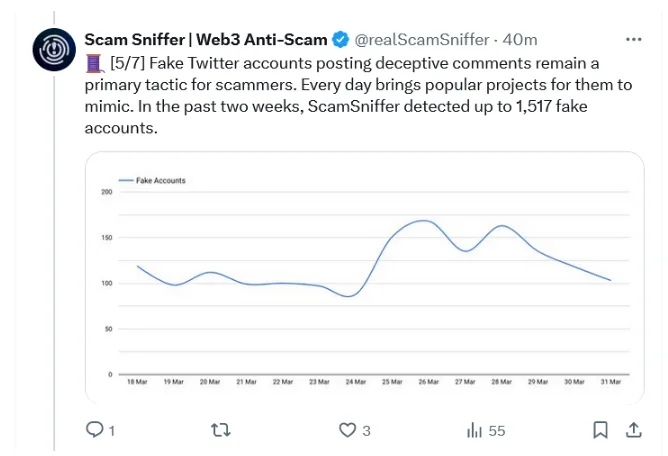Click the 26 Mar peak on the line chart
The width and height of the screenshot is (668, 456).
click(424, 220)
